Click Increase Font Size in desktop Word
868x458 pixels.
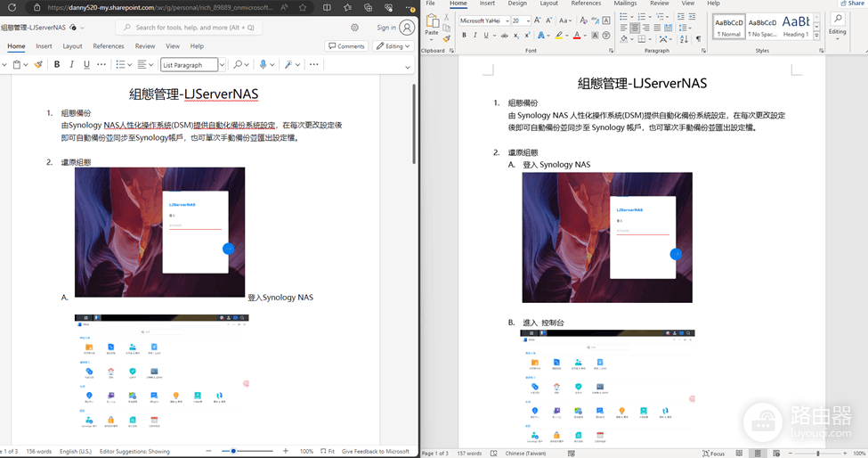[537, 20]
